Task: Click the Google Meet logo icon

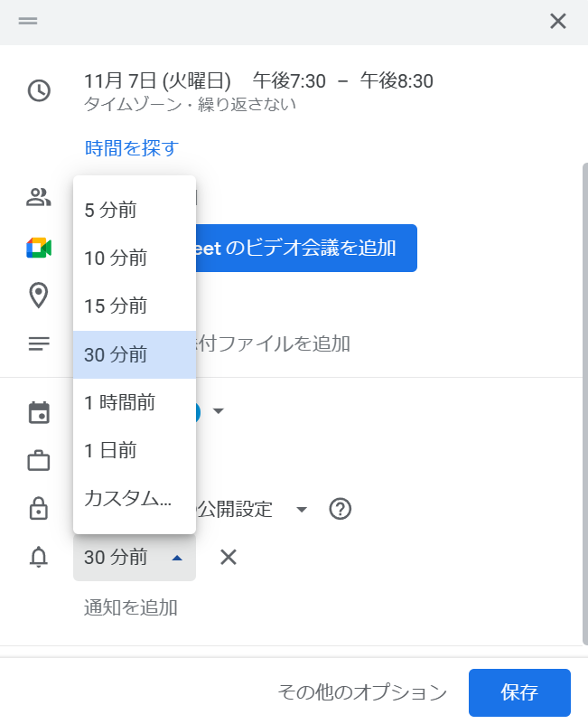Action: click(x=39, y=249)
